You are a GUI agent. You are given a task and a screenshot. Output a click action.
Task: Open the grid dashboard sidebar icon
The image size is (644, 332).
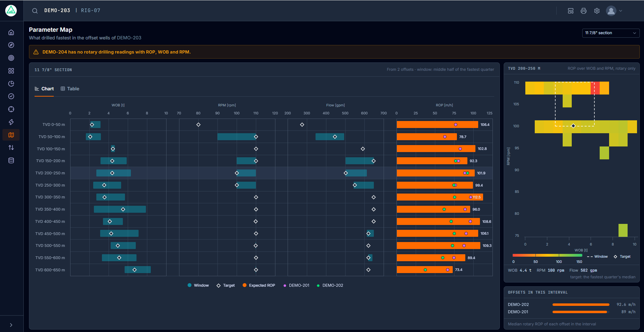[x=11, y=71]
